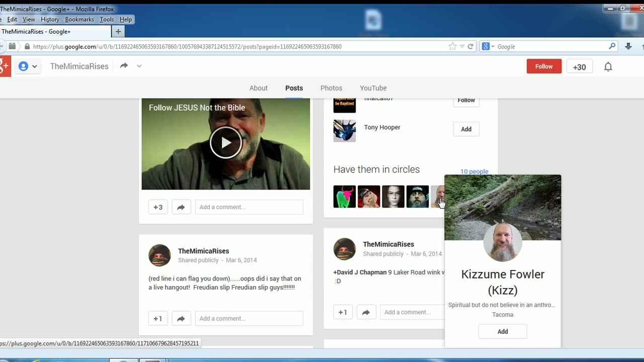Image resolution: width=644 pixels, height=362 pixels.
Task: Open the pink bull avatar in circles
Action: (345, 197)
